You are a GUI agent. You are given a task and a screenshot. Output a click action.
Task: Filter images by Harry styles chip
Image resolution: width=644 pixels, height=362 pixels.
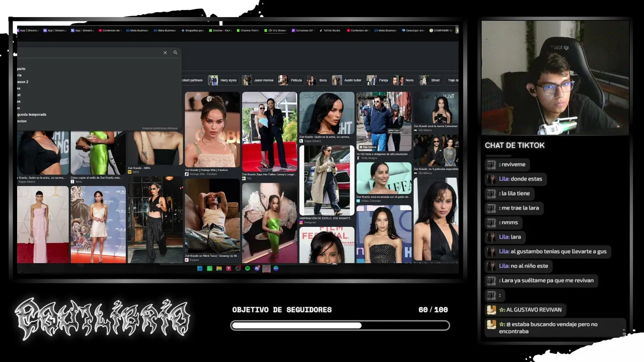coord(223,80)
